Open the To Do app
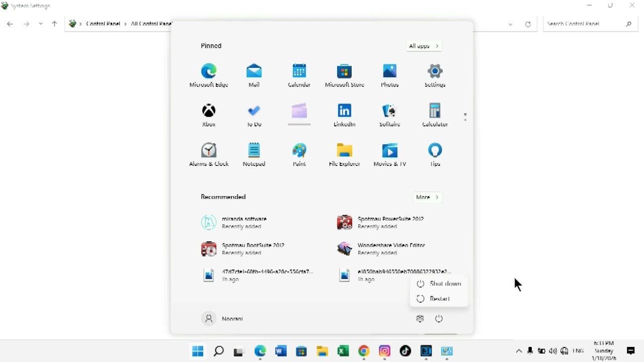This screenshot has height=362, width=644. pyautogui.click(x=254, y=115)
